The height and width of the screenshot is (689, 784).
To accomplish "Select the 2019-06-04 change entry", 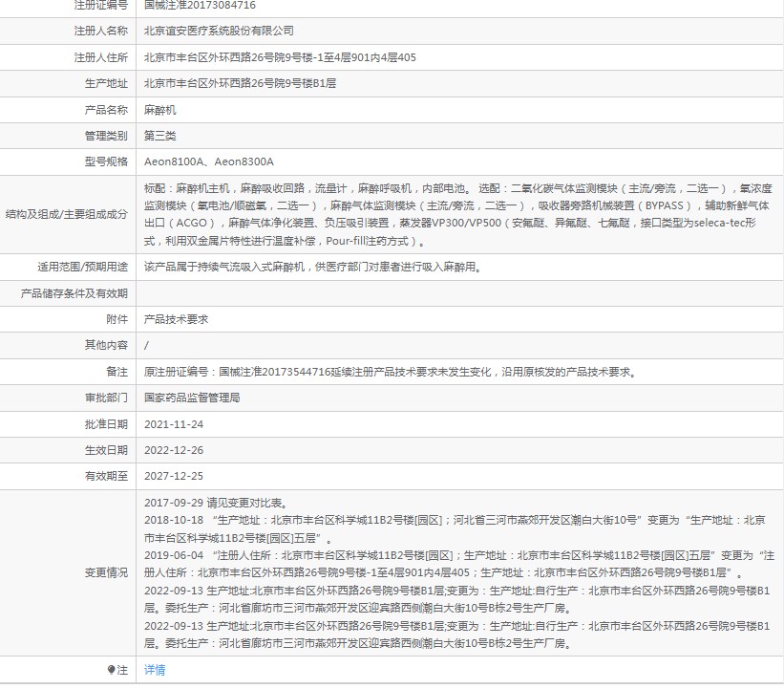I will point(459,565).
